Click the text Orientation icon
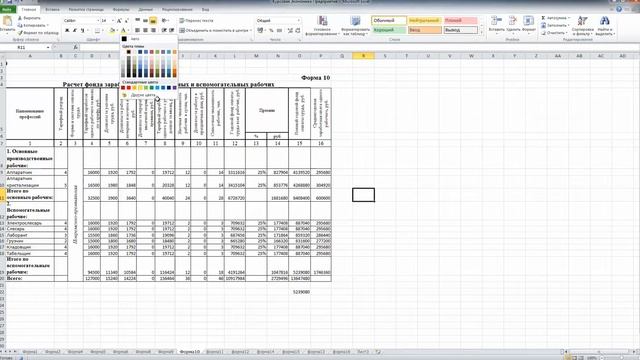The image size is (640, 360). pyautogui.click(x=164, y=20)
